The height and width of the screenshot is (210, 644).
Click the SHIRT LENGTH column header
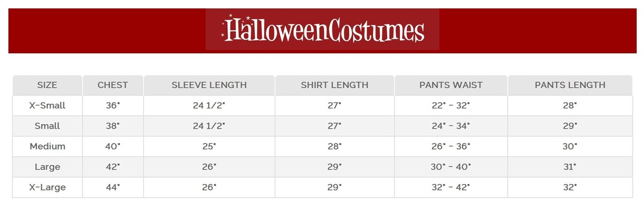click(334, 85)
